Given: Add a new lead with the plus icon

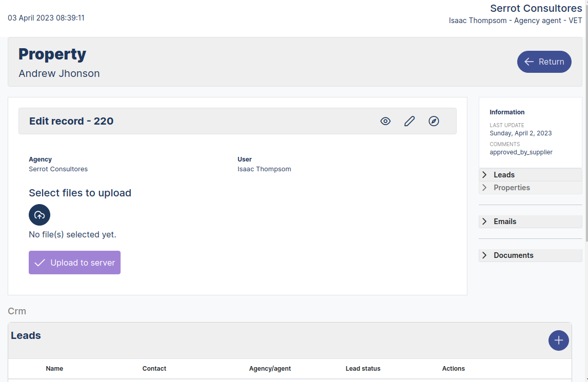Looking at the screenshot, I should (x=558, y=340).
